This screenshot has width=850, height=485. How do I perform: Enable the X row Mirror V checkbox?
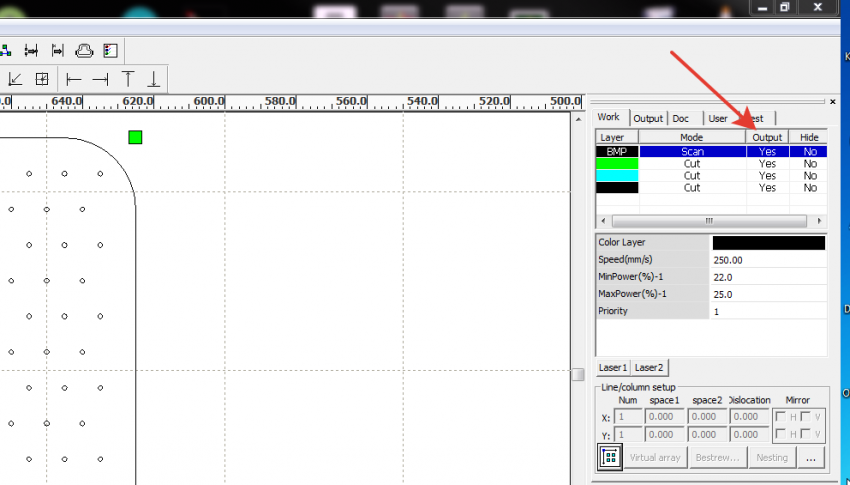805,417
